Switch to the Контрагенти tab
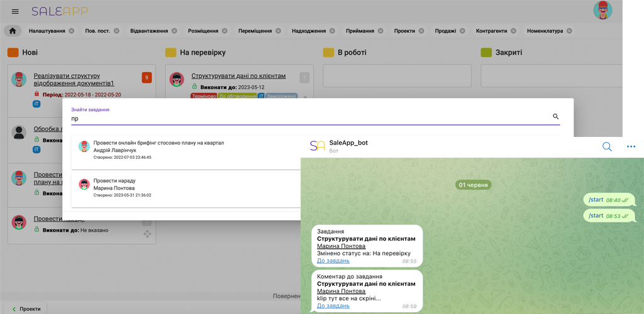Screen dimensions: 644x314 [x=492, y=31]
